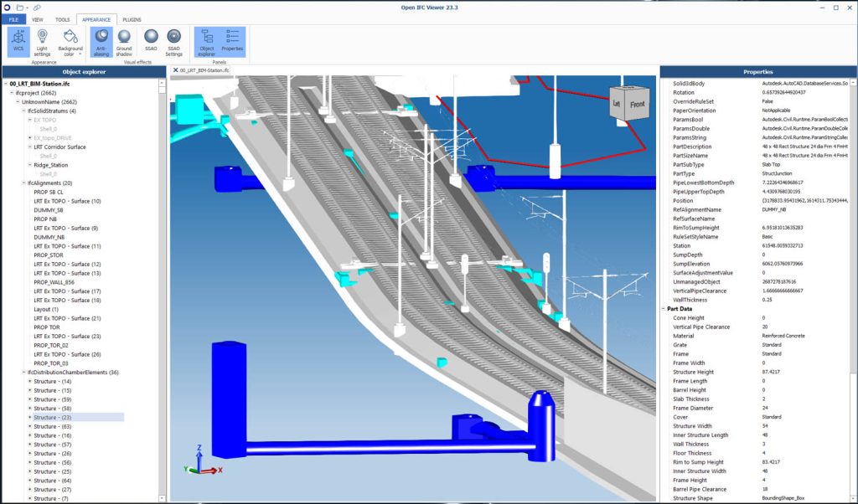Viewport: 858px width, 504px height.
Task: Turn on SSAO effect
Action: 151,42
